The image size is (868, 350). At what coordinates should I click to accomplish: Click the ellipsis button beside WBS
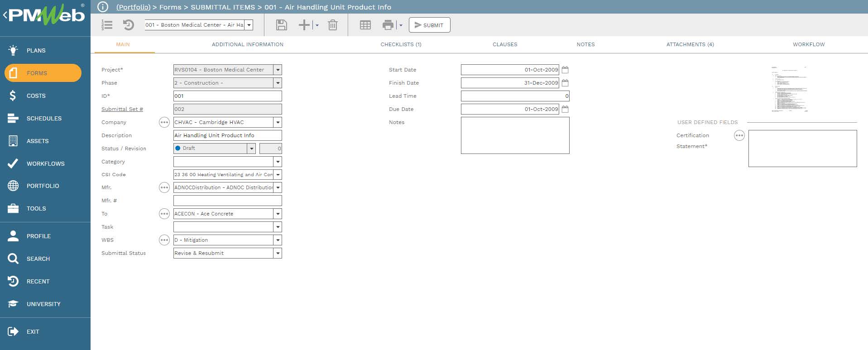point(164,240)
